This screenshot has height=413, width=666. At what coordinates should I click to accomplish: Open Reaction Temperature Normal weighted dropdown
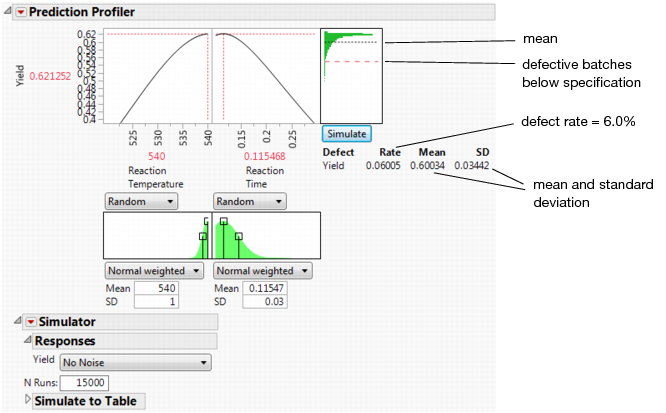[154, 271]
